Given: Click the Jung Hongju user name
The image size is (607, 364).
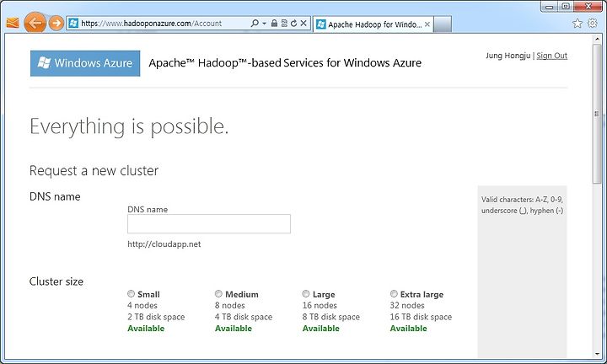Looking at the screenshot, I should click(508, 56).
